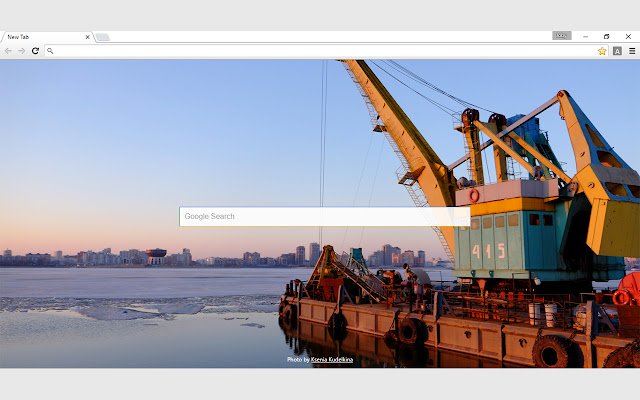Image resolution: width=640 pixels, height=400 pixels.
Task: Close the New Tab tab
Action: point(87,37)
